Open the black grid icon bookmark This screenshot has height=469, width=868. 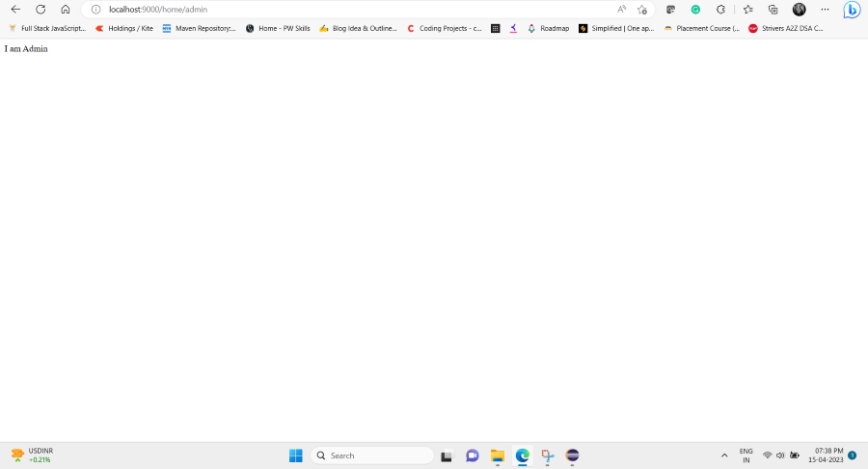click(496, 28)
